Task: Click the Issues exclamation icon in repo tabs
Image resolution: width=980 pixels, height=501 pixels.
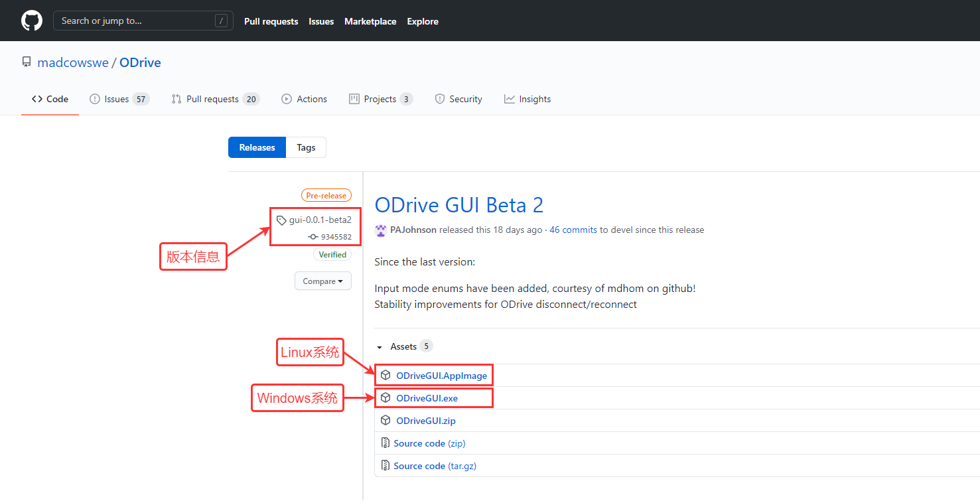Action: coord(95,98)
